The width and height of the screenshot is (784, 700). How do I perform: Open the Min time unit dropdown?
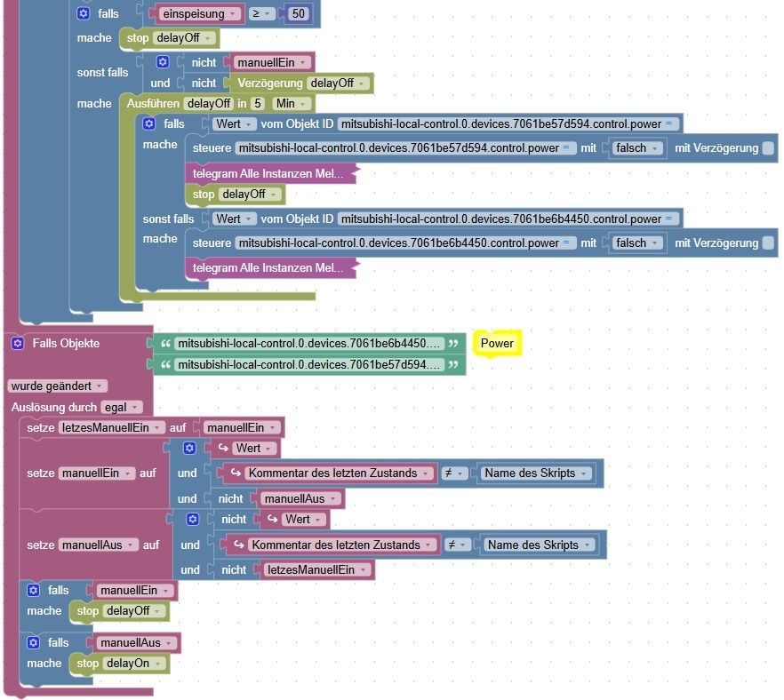point(291,103)
